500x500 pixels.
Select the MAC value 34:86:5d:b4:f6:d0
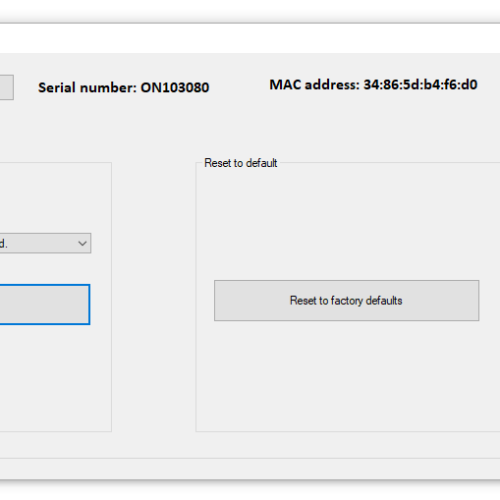coord(420,85)
